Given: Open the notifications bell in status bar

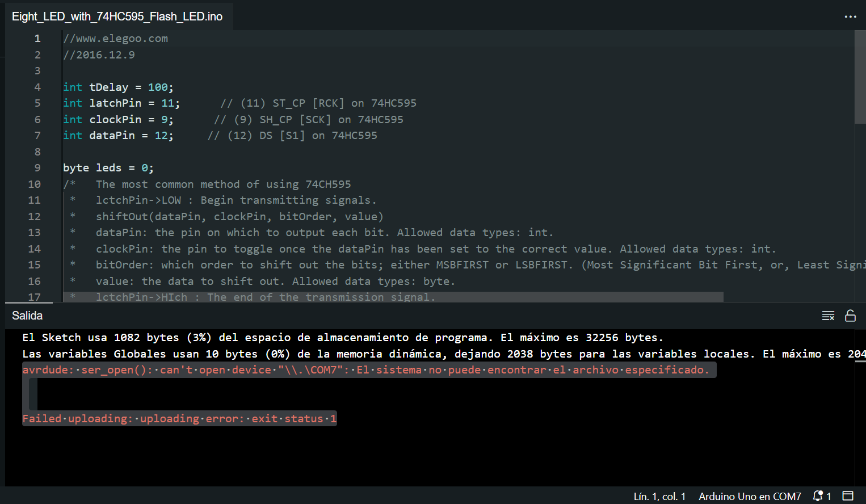Looking at the screenshot, I should tap(821, 496).
